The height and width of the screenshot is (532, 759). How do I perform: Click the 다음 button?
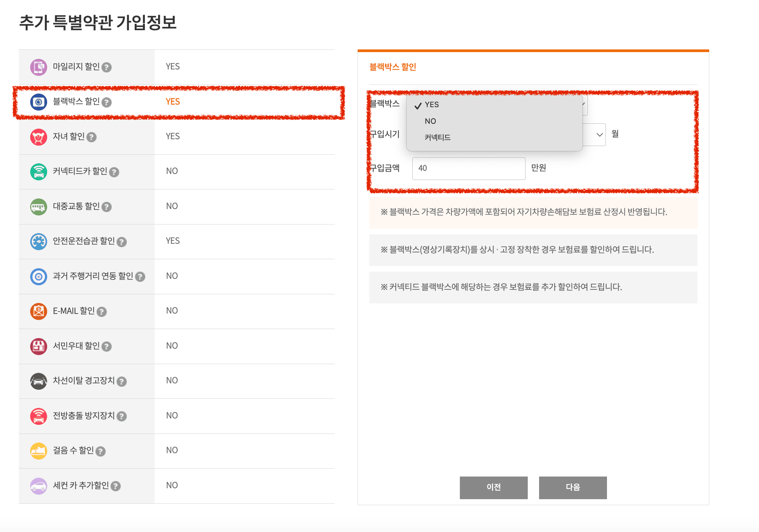tap(573, 487)
